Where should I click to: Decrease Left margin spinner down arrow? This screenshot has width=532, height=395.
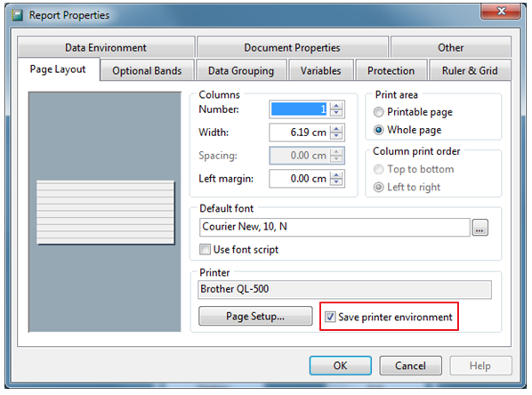pyautogui.click(x=336, y=181)
